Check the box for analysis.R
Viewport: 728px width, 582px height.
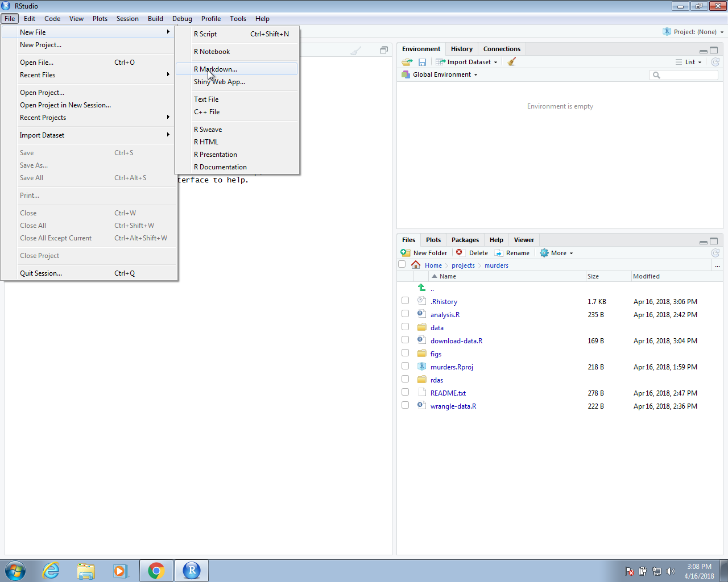coord(405,314)
